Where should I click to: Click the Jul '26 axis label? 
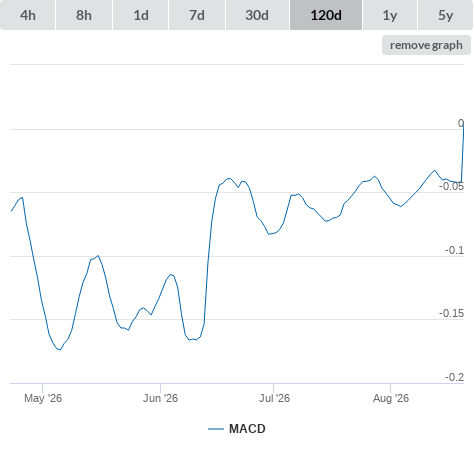pos(274,398)
